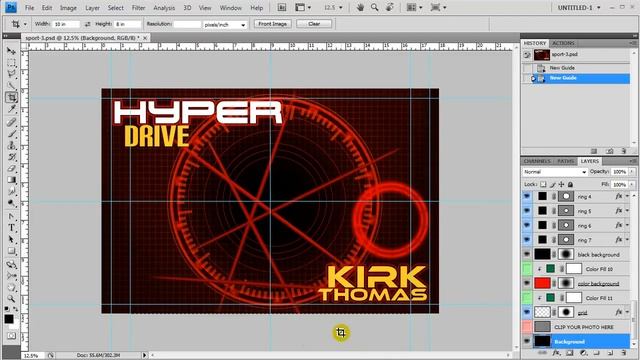The height and width of the screenshot is (360, 640).
Task: Select the Path Selection tool
Action: tap(11, 239)
